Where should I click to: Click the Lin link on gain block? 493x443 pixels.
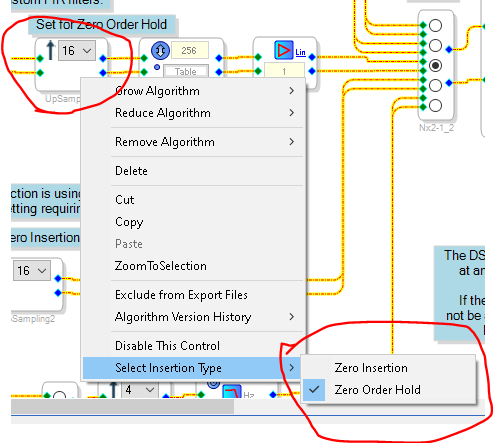click(300, 52)
